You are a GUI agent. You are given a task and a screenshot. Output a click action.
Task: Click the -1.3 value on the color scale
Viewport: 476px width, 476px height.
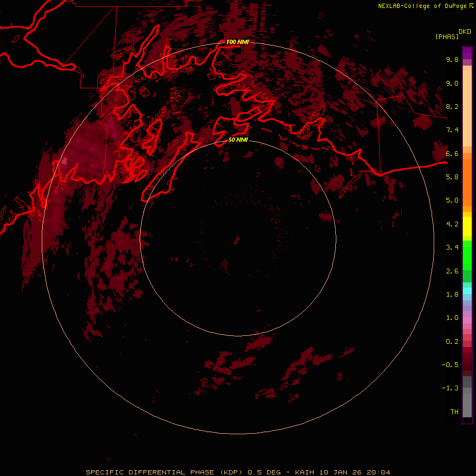[450, 388]
